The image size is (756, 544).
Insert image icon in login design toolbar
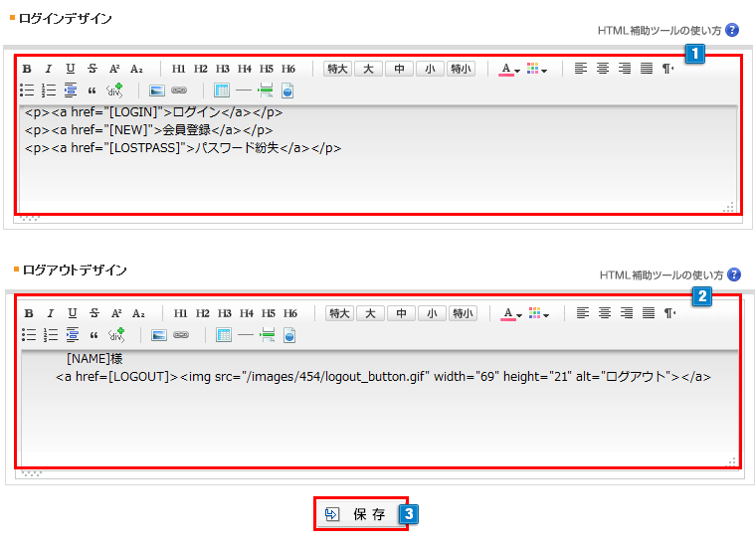tap(156, 91)
